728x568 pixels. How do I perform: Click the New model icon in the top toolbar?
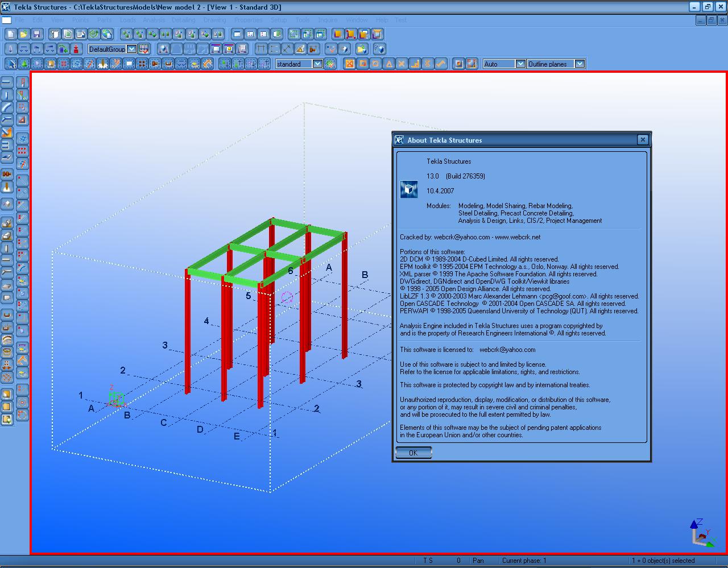10,34
